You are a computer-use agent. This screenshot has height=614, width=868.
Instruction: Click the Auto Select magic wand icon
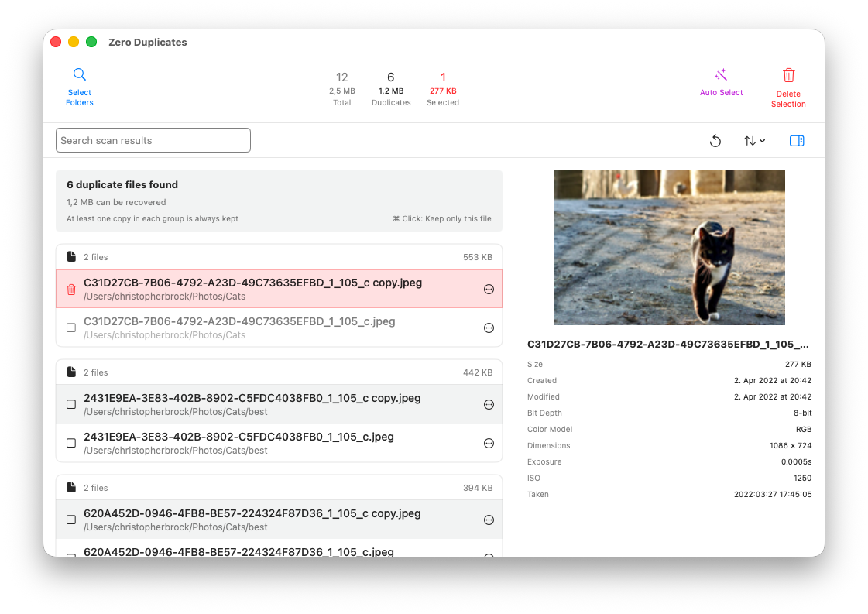pos(721,75)
